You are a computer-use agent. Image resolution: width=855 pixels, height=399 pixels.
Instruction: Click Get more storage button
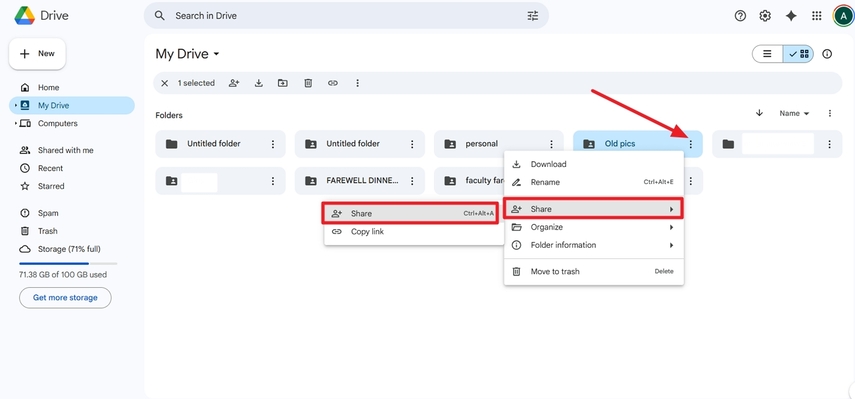point(65,298)
